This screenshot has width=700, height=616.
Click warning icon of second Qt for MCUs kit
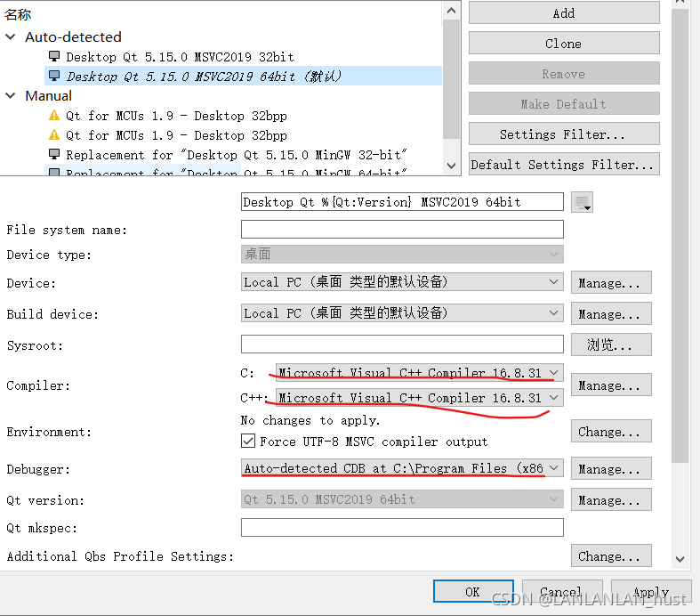point(54,135)
